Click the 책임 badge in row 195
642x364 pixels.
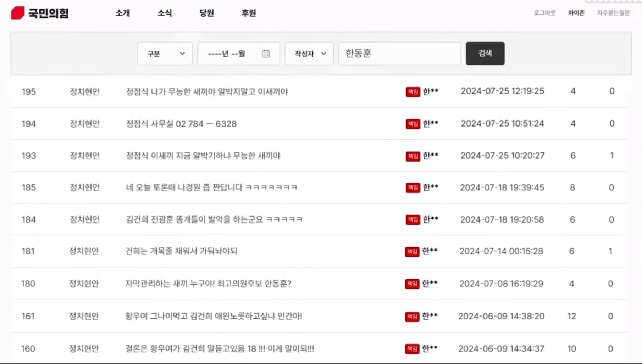click(x=413, y=92)
